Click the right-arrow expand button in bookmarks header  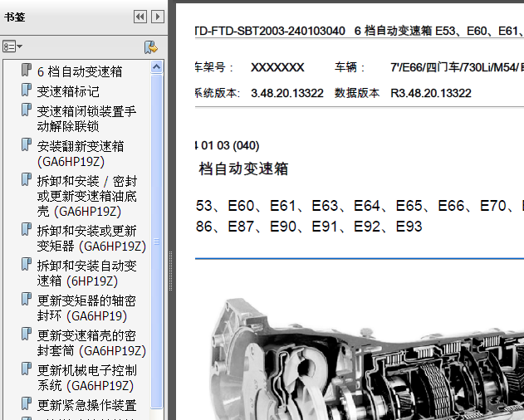pyautogui.click(x=158, y=17)
